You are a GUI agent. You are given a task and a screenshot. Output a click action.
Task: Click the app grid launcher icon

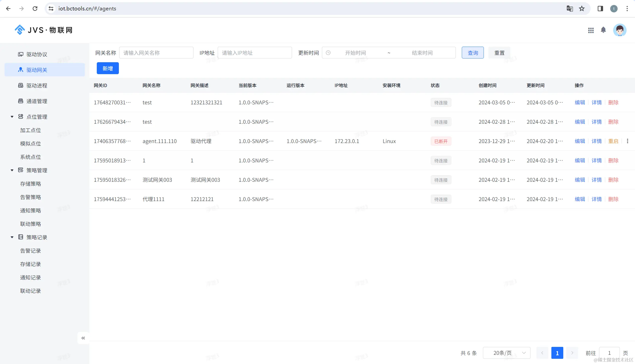(591, 30)
